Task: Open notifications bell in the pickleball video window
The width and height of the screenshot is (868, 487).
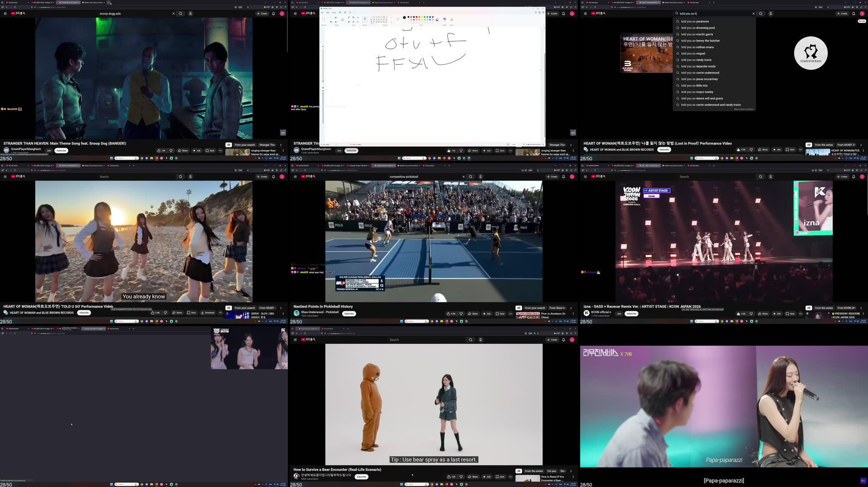Action: [x=563, y=177]
